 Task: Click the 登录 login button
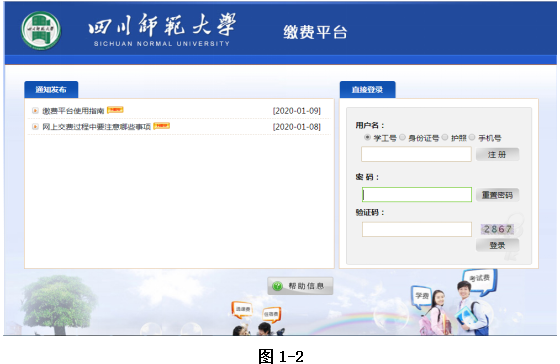coord(497,245)
